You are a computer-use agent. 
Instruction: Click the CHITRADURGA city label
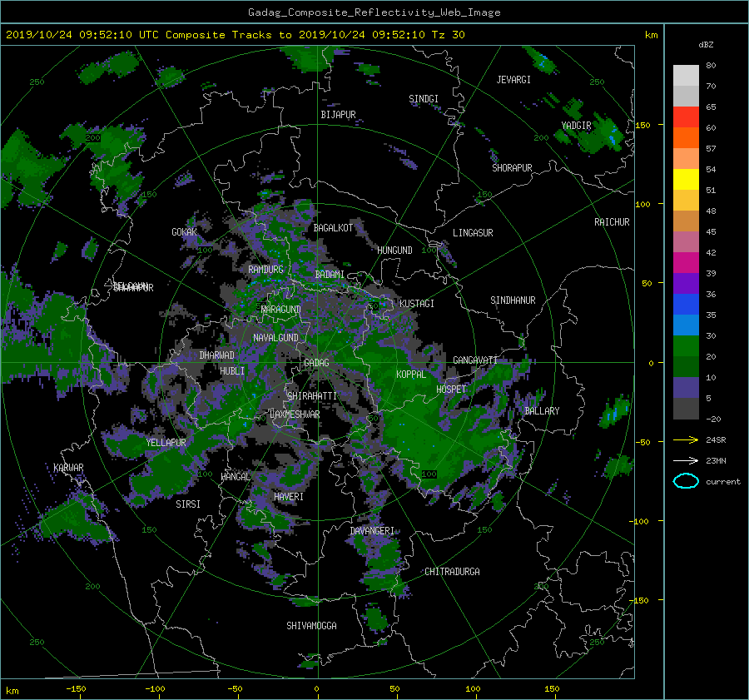pos(452,572)
